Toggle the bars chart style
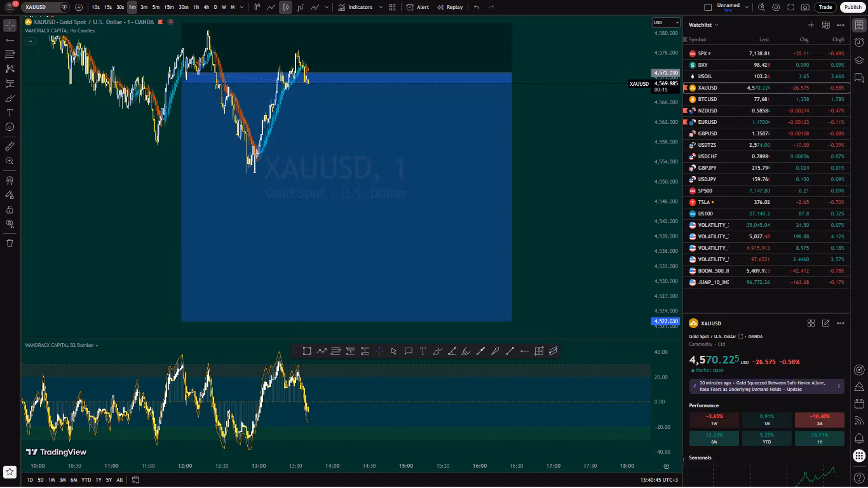Viewport: 868px width, 488px height. tap(257, 7)
